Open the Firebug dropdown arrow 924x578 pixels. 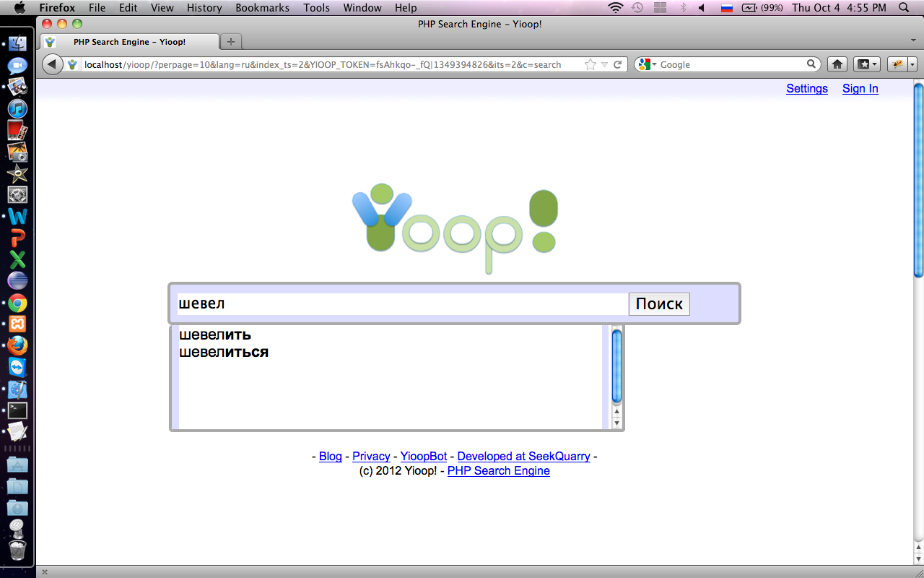(912, 64)
